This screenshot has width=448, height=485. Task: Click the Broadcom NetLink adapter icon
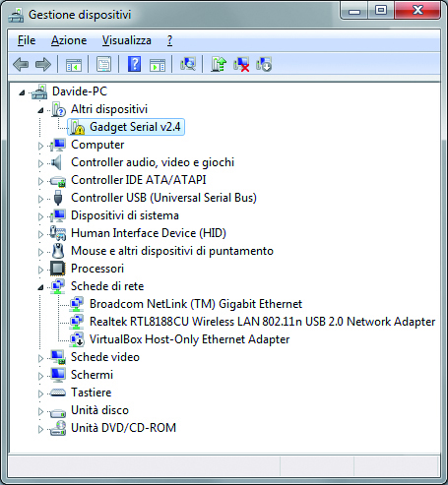[77, 304]
